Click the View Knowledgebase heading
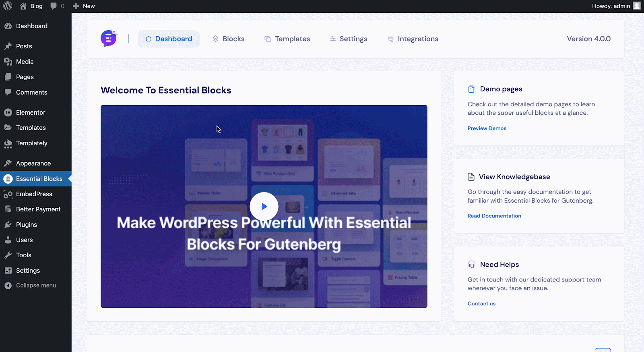Viewport: 644px width, 352px height. [x=514, y=177]
